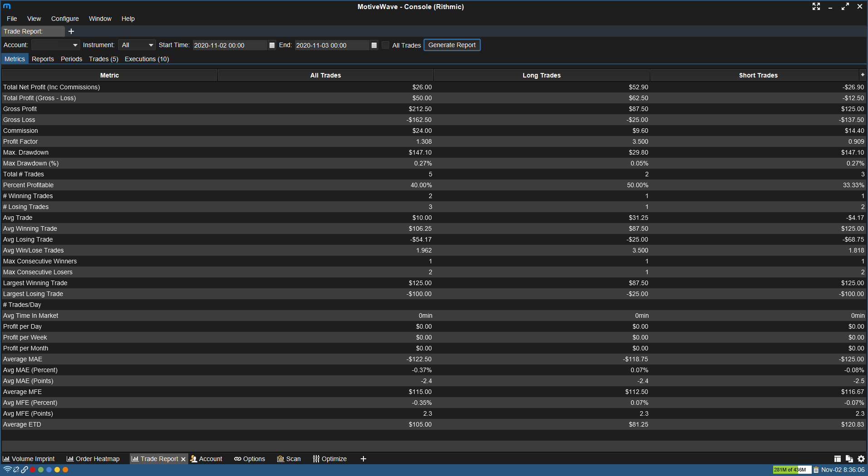Click the layout panel icon in bottom bar

pos(837,459)
